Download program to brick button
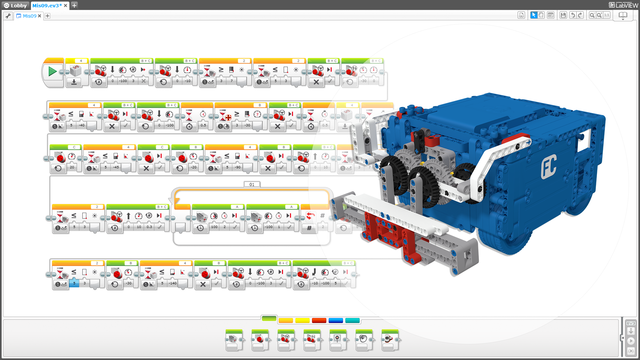The height and width of the screenshot is (360, 640). tap(631, 331)
